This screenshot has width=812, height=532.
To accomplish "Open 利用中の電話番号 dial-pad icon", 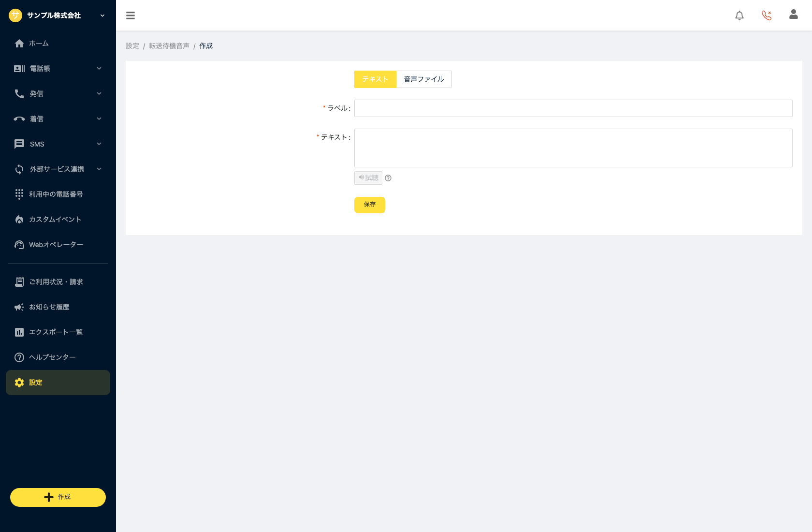I will click(19, 194).
